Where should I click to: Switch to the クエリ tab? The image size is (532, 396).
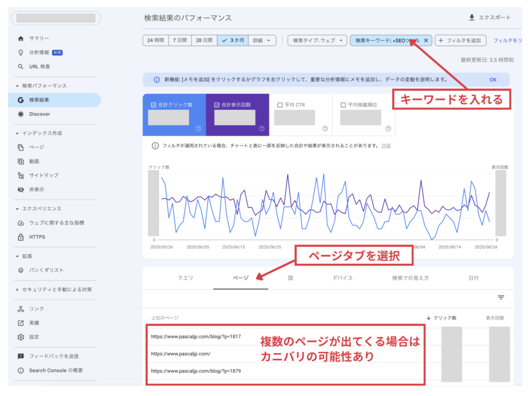tap(185, 278)
